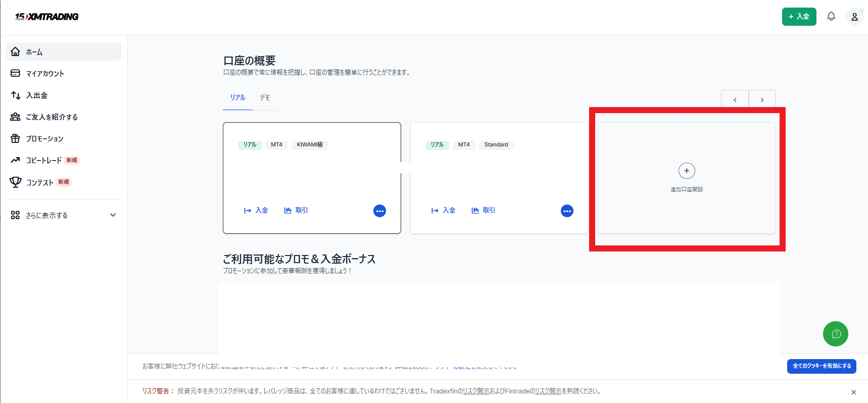Open the green help chat bubble
868x403 pixels.
(835, 334)
